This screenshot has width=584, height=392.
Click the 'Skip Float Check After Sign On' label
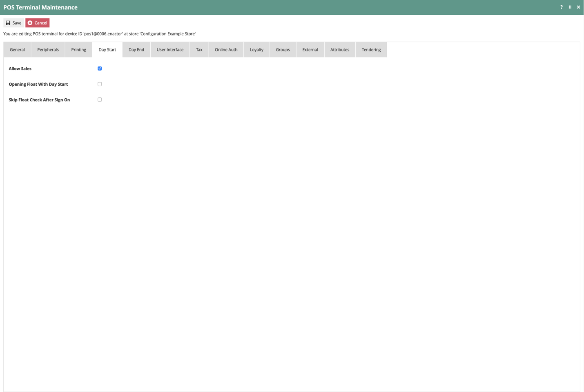[x=39, y=100]
